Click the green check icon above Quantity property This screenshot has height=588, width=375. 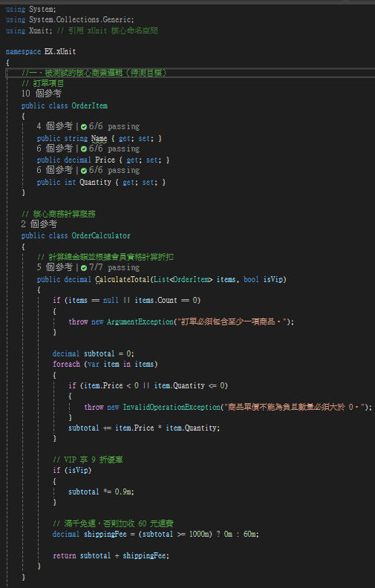(84, 171)
